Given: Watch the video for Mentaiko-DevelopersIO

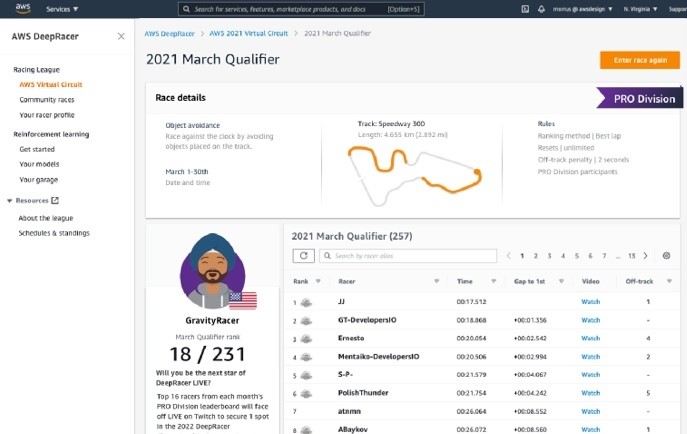Looking at the screenshot, I should 590,357.
